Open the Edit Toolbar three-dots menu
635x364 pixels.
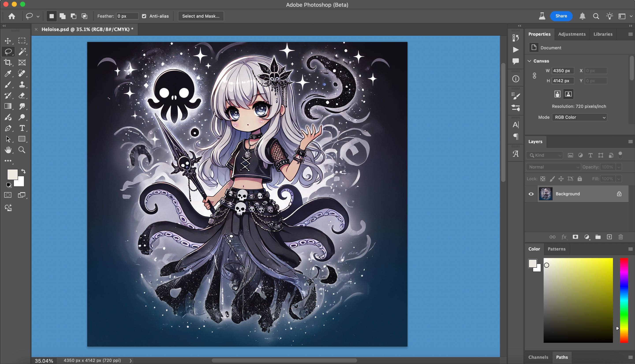tap(8, 161)
